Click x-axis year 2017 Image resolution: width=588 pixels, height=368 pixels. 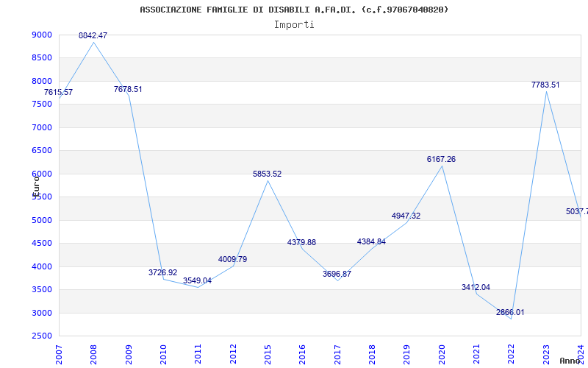click(337, 355)
